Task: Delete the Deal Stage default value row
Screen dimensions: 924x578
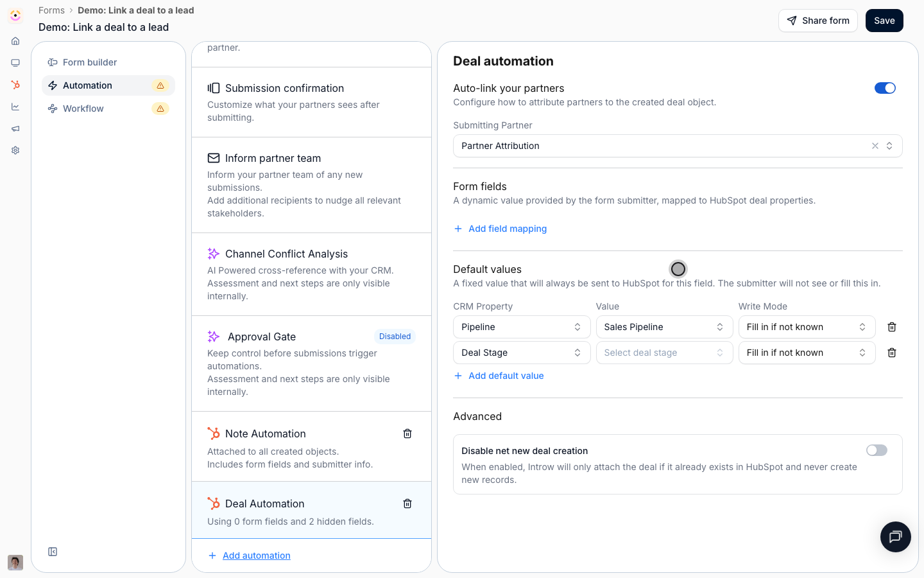Action: 892,353
